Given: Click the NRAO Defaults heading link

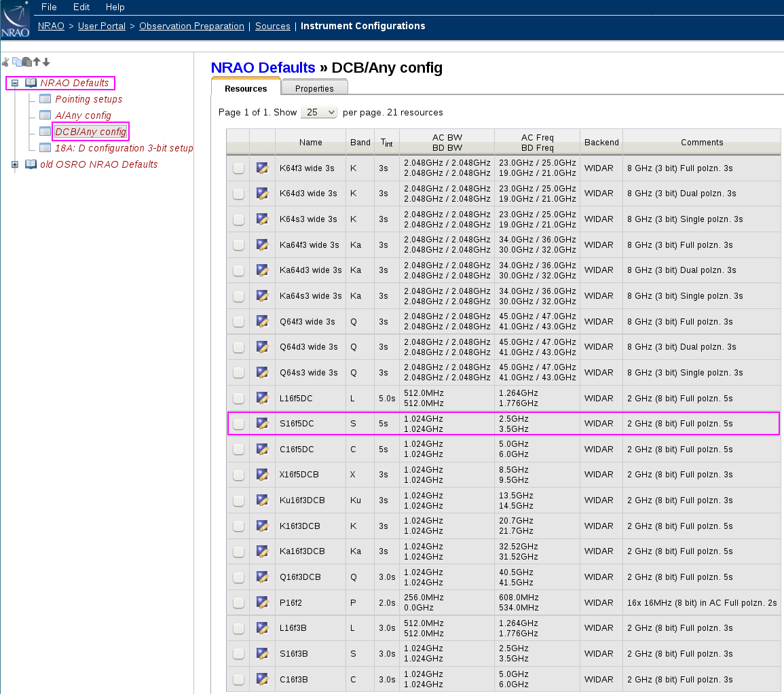Looking at the screenshot, I should point(263,67).
